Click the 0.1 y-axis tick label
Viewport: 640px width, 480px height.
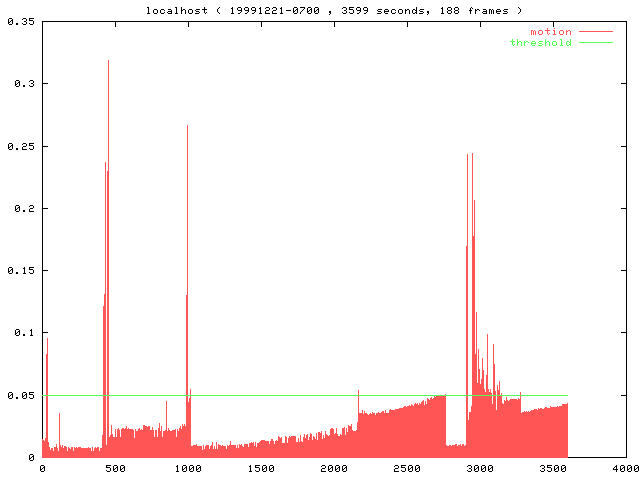click(23, 333)
